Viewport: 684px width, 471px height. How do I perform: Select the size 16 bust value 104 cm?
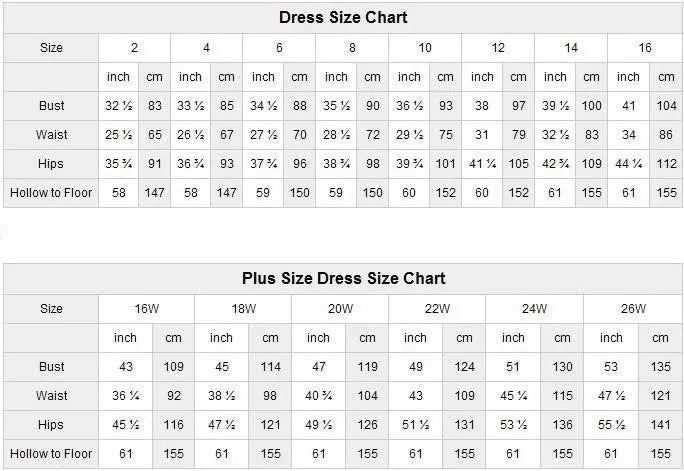coord(667,105)
